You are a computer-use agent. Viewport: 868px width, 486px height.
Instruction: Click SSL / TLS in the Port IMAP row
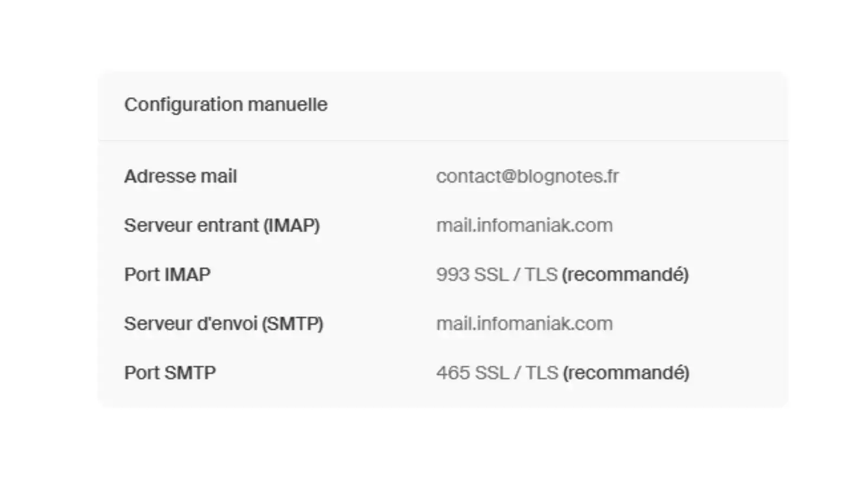(515, 274)
